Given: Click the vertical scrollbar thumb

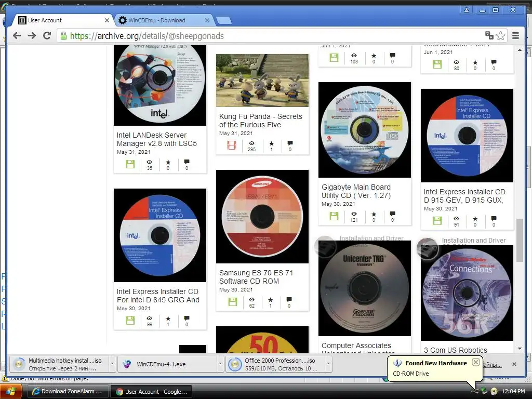Looking at the screenshot, I should 520,240.
